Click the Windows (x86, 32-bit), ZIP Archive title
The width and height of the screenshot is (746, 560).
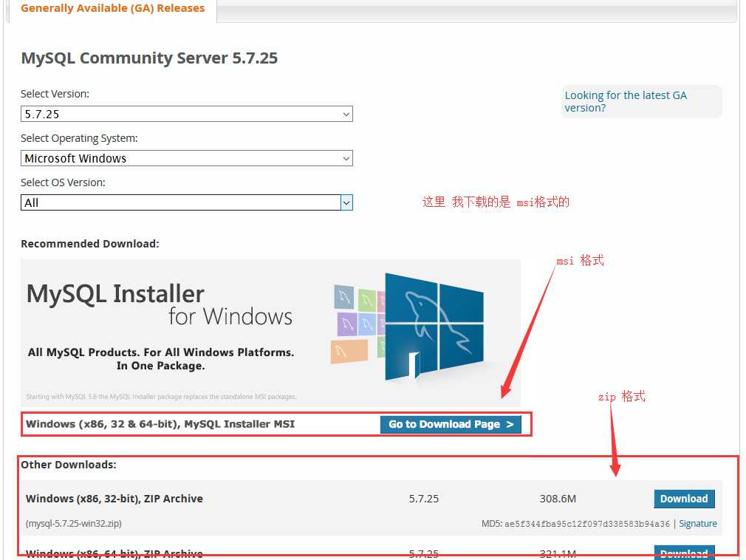(x=114, y=499)
